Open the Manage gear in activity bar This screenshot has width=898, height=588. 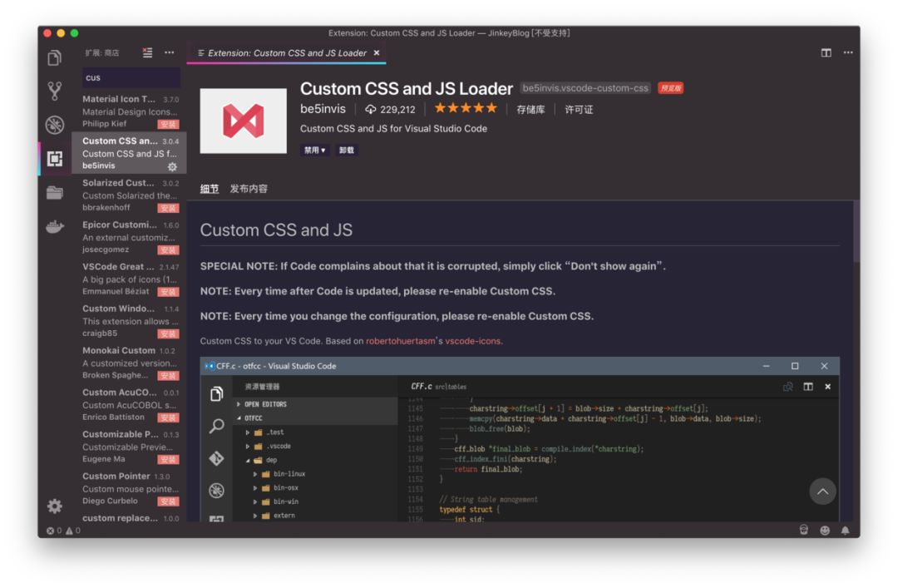click(54, 506)
